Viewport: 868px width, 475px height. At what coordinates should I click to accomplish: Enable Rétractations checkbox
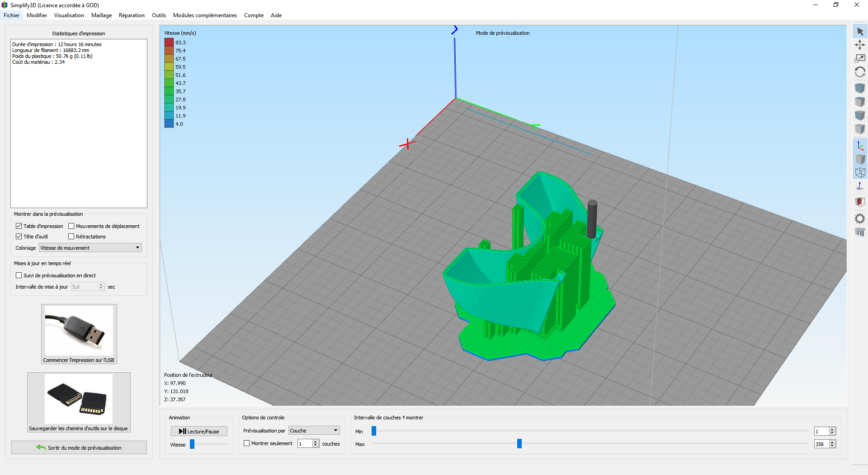(x=71, y=237)
